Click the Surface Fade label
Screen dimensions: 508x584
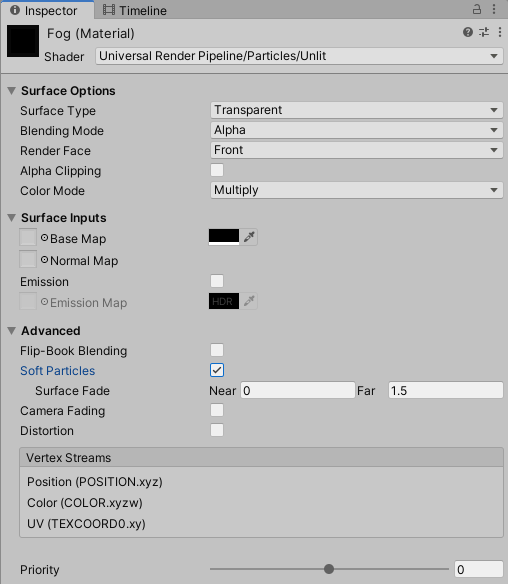click(72, 391)
